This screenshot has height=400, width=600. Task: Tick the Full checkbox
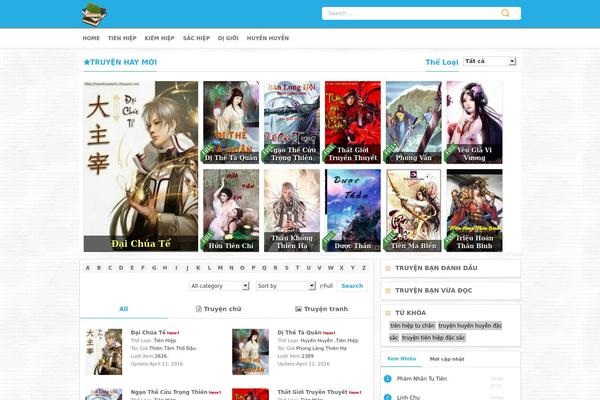tap(322, 286)
